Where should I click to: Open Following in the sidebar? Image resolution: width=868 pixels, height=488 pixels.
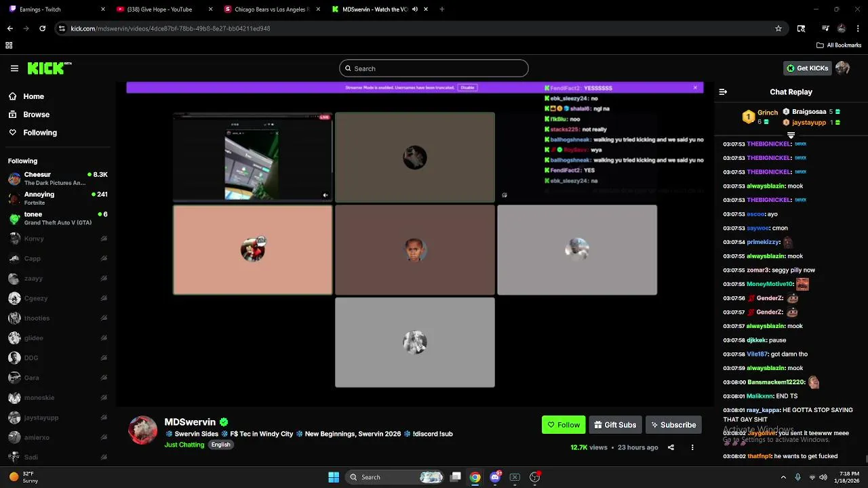click(33, 133)
